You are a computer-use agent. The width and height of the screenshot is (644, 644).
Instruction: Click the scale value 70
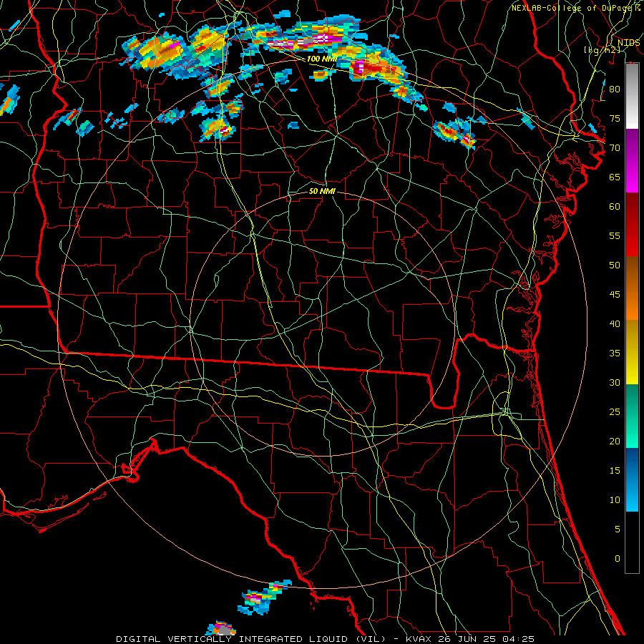point(615,148)
